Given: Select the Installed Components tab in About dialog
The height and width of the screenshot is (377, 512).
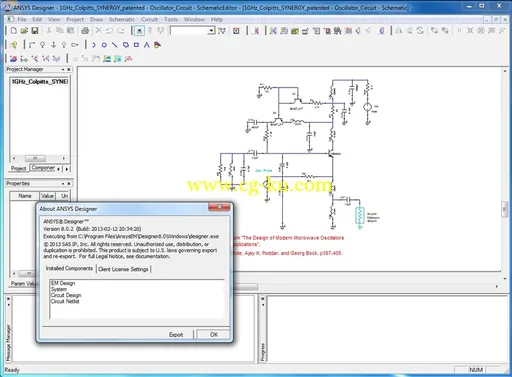Looking at the screenshot, I should 69,268.
